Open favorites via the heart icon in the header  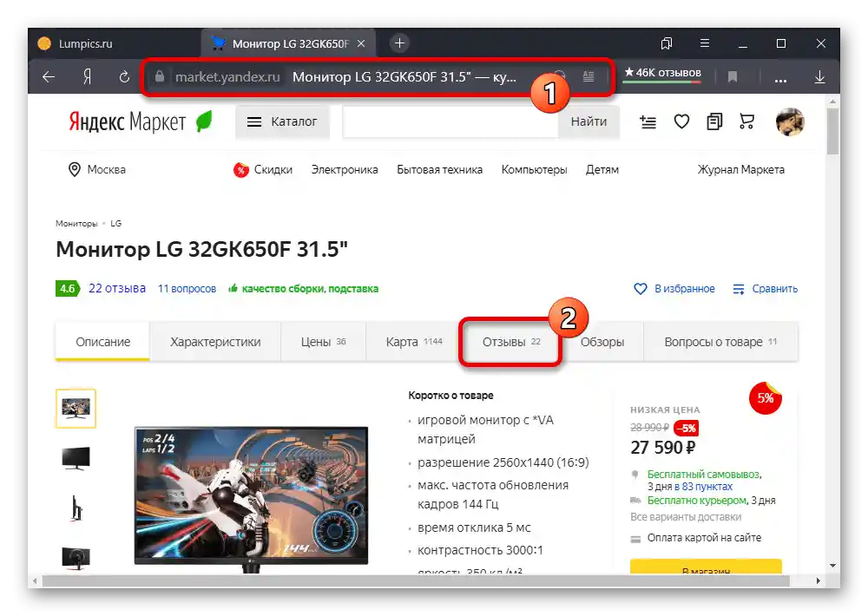pos(681,121)
